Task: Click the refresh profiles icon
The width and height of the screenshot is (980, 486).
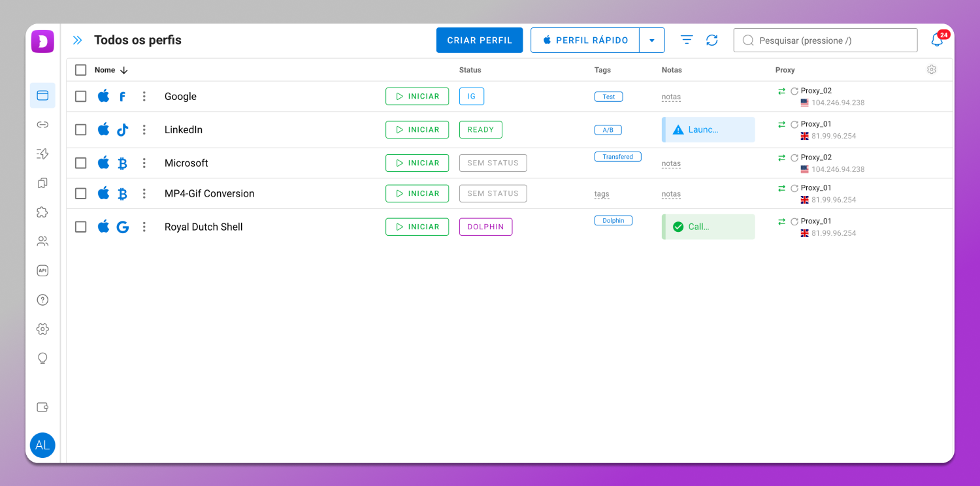Action: 712,40
